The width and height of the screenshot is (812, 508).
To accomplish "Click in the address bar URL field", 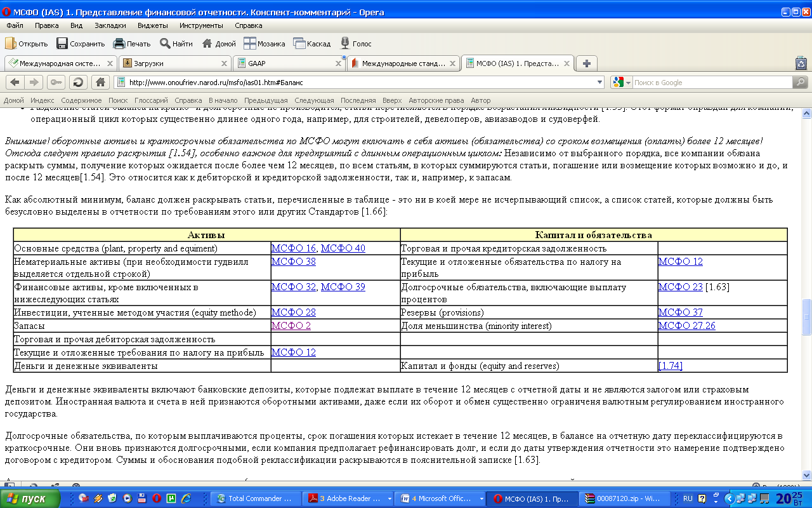I will point(358,82).
